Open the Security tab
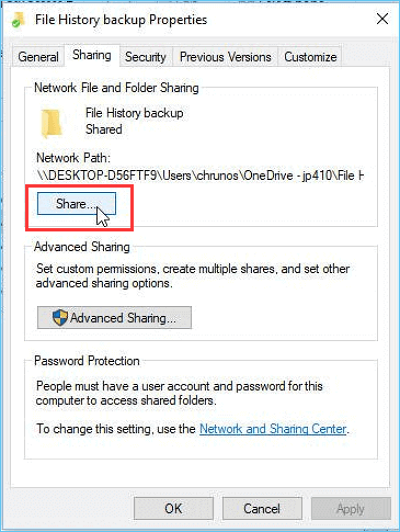The height and width of the screenshot is (532, 400). 146,57
